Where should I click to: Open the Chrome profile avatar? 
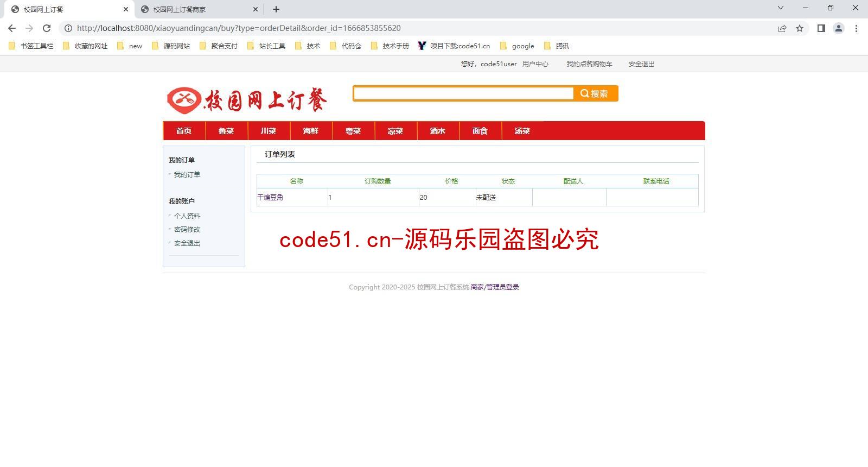pos(839,28)
